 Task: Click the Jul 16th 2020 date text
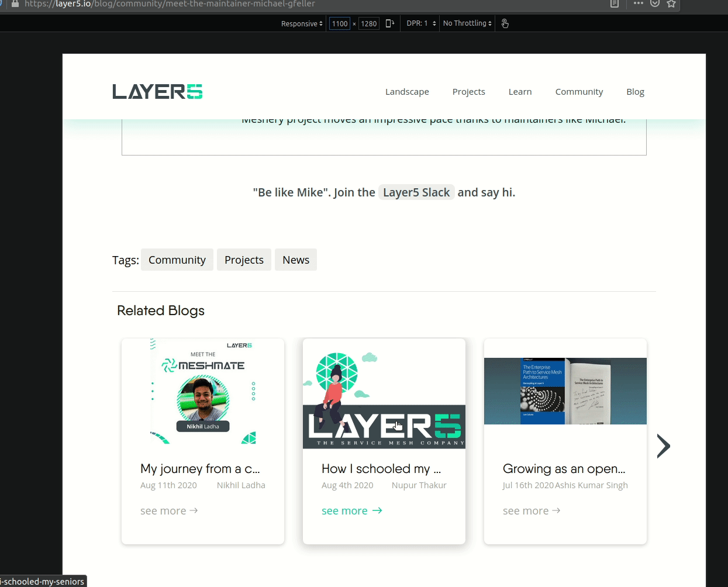[528, 485]
